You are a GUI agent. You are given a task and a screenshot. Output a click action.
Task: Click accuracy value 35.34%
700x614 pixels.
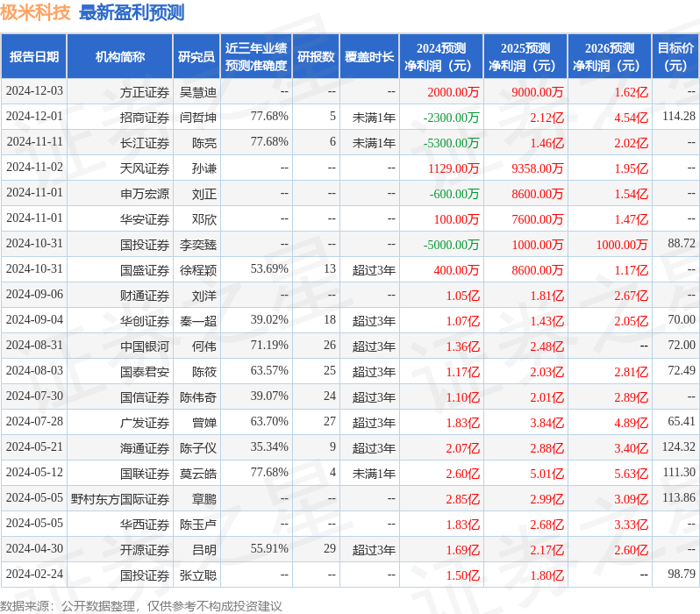269,447
